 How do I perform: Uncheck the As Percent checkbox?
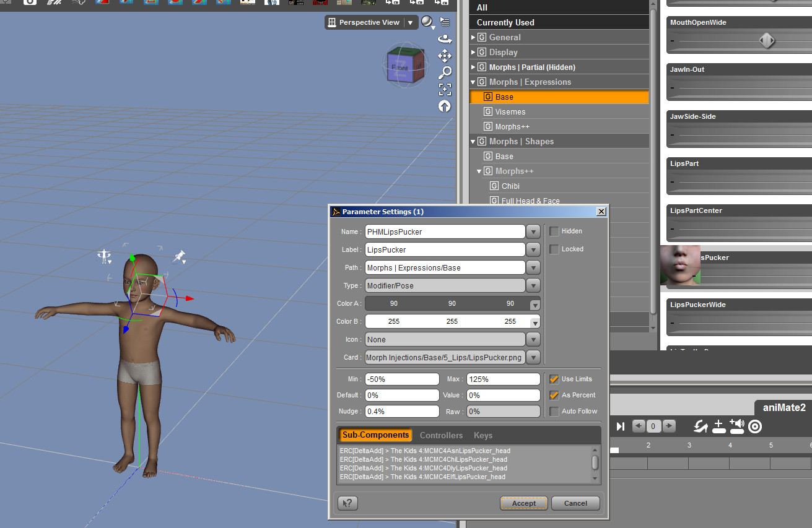pos(554,395)
